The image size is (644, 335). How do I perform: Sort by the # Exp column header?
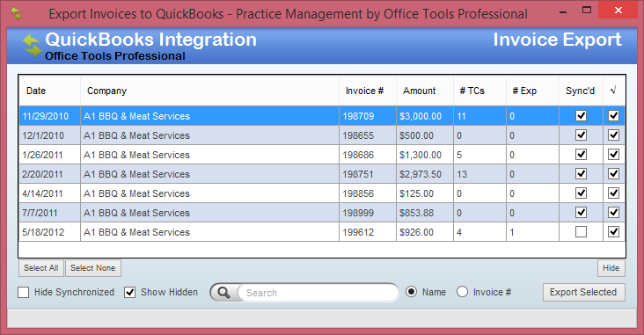click(532, 91)
